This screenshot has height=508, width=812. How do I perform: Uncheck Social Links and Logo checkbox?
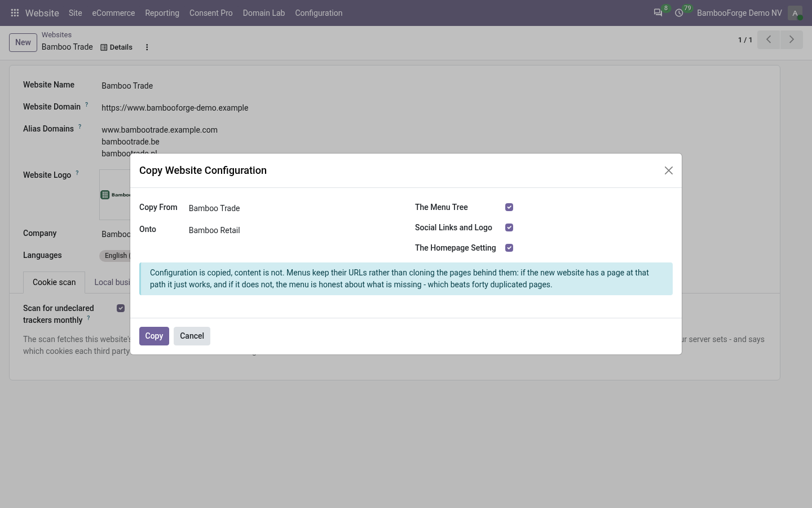509,227
